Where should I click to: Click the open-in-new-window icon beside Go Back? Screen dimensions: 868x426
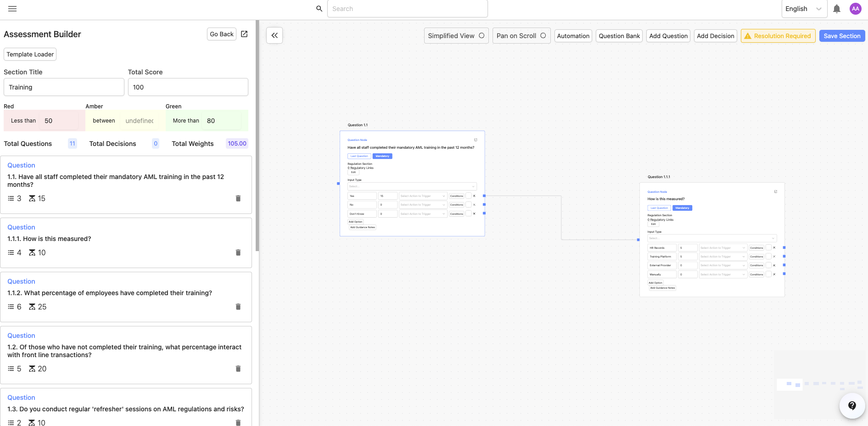click(x=244, y=34)
